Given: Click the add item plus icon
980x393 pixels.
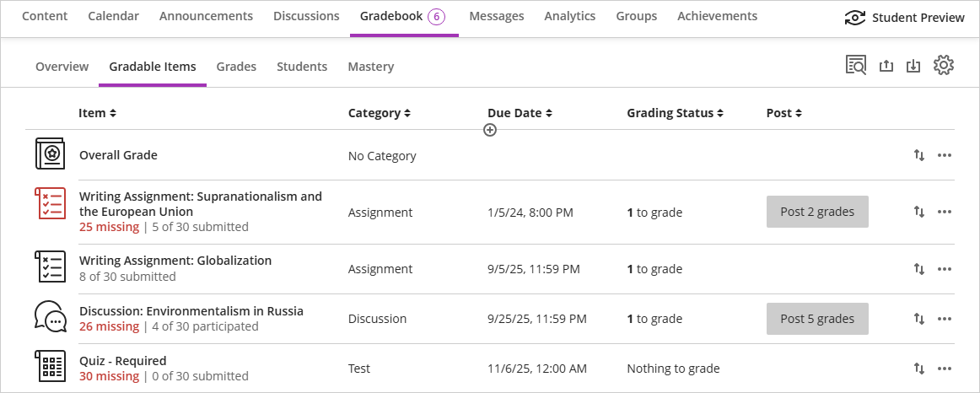Looking at the screenshot, I should tap(490, 130).
